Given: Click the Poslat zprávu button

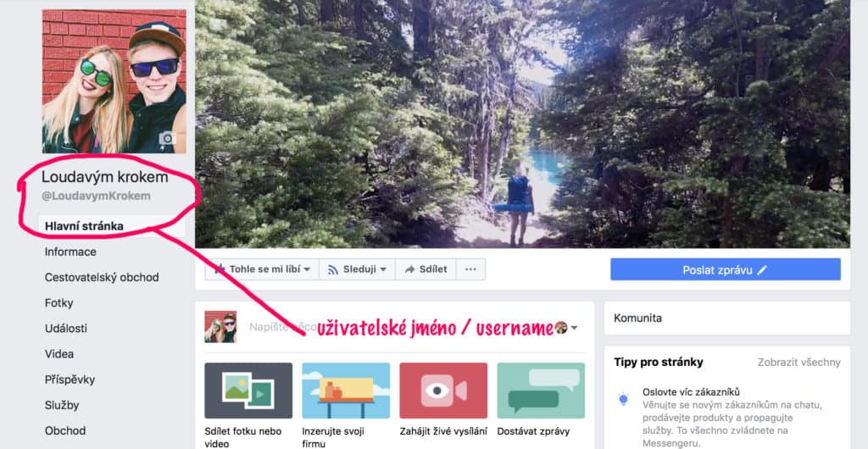Looking at the screenshot, I should click(x=726, y=269).
